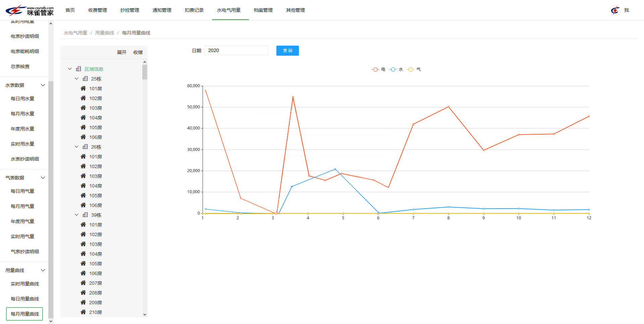Click the 25栋 building icon
Screen dimensions: 644x324
coord(85,78)
